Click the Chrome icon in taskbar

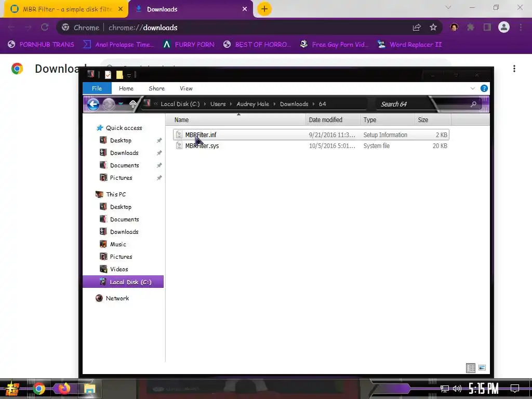(x=38, y=389)
